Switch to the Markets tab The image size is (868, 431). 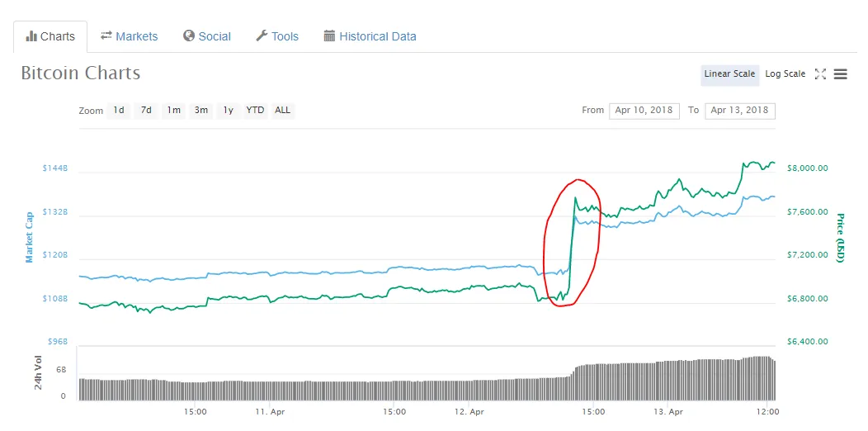pyautogui.click(x=129, y=36)
